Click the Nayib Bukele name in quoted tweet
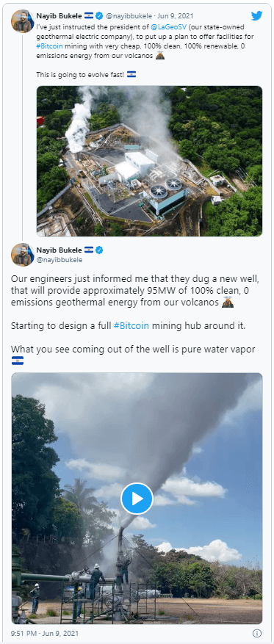Image resolution: width=274 pixels, height=644 pixels. point(60,16)
